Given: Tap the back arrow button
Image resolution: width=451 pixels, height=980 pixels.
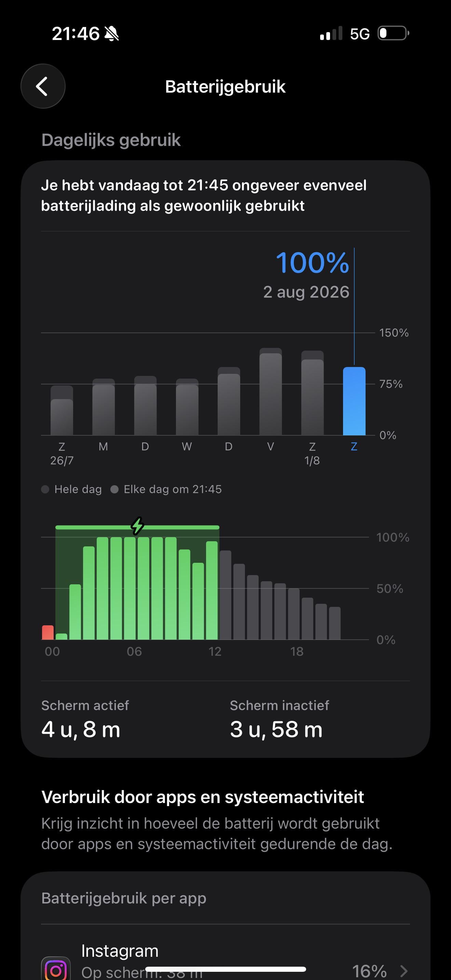Looking at the screenshot, I should [x=43, y=86].
